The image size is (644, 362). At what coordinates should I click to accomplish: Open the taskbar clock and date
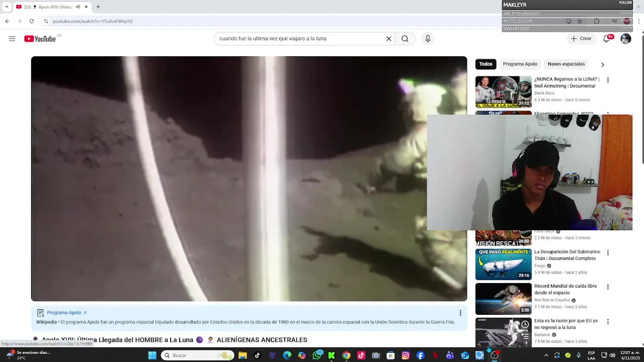pyautogui.click(x=629, y=355)
